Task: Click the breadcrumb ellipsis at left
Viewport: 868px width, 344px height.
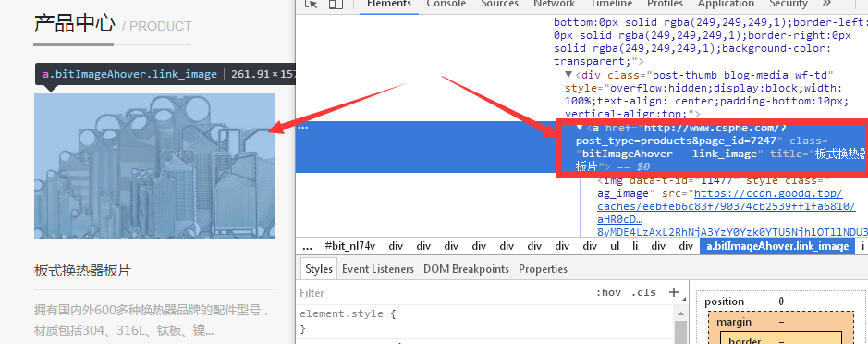Action: click(x=308, y=246)
